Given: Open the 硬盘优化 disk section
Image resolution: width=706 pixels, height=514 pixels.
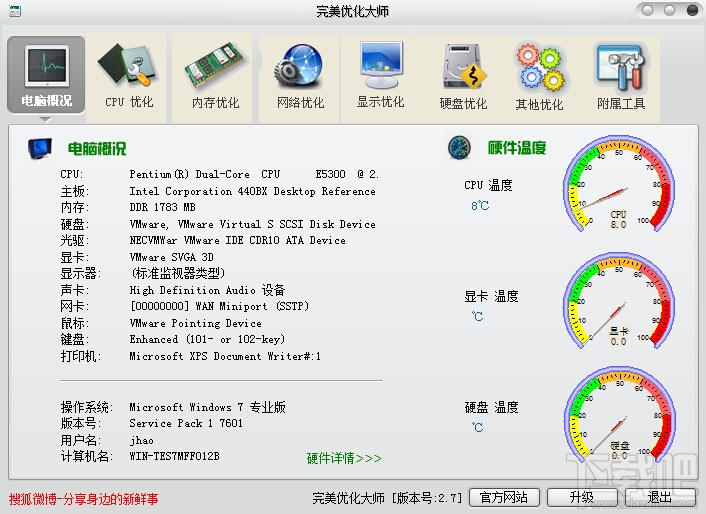Looking at the screenshot, I should (463, 77).
